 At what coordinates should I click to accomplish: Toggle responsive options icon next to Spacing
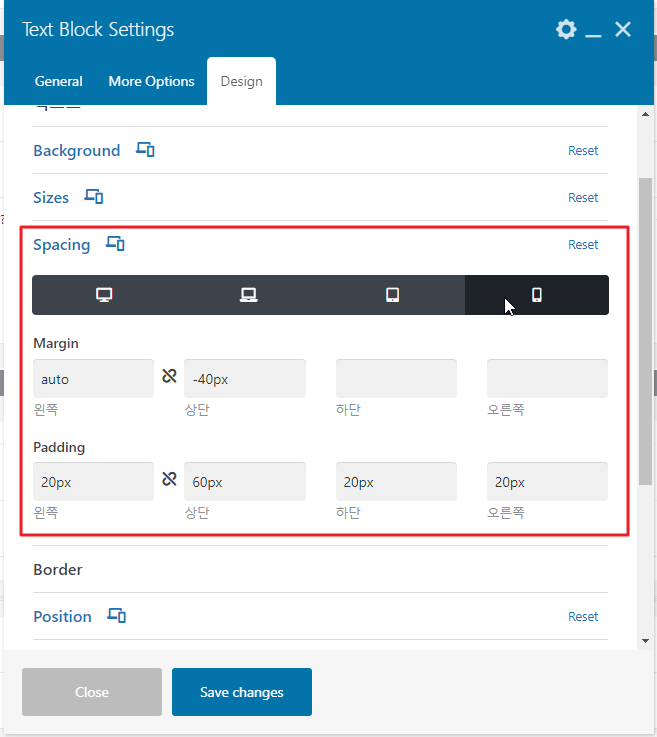[x=115, y=244]
